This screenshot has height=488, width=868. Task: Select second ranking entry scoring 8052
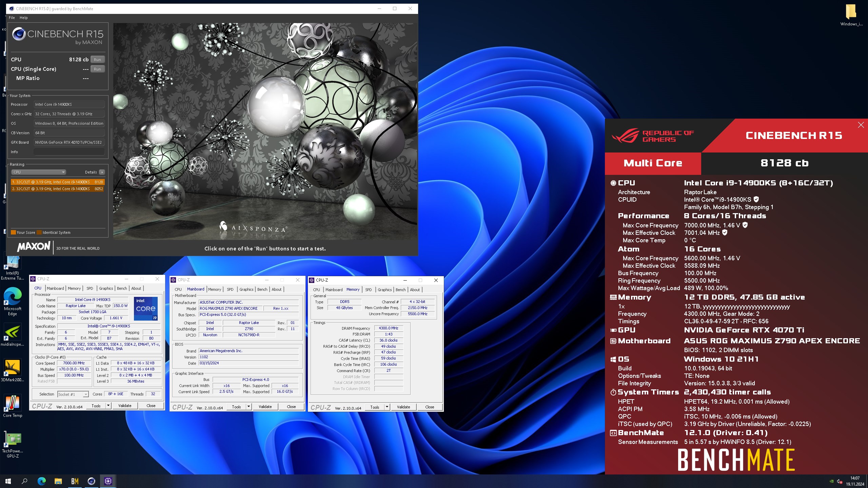tap(58, 189)
